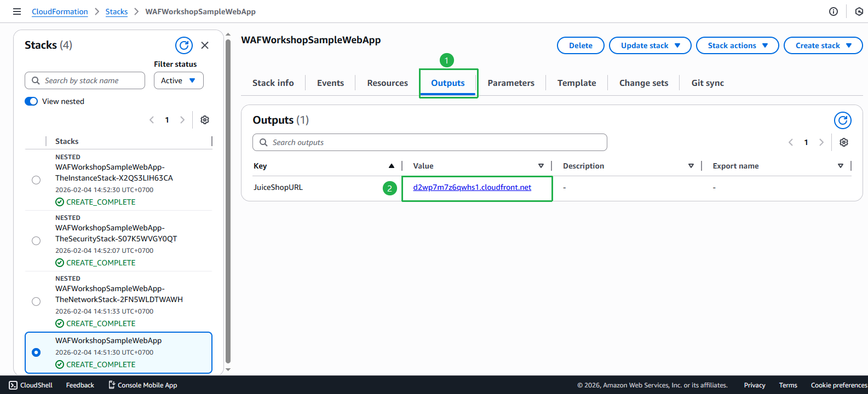Click the Stacks panel vertical scrollbar
Viewport: 868px width, 394px height.
228,200
